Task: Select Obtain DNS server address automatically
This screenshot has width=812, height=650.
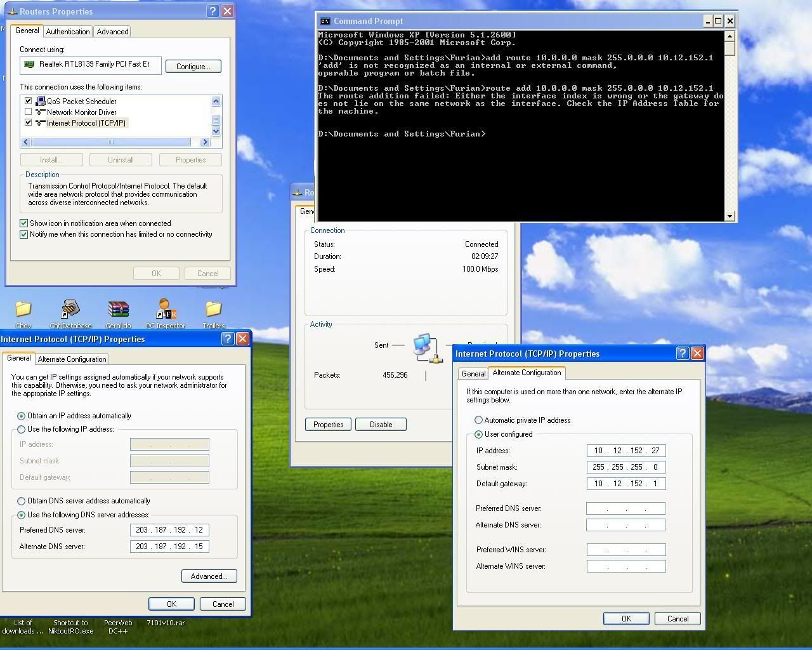Action: coord(22,501)
